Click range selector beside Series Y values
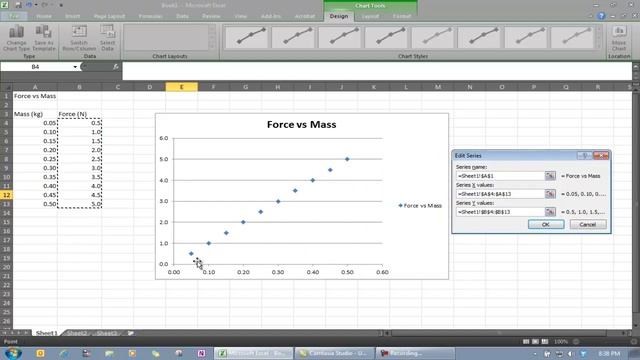The width and height of the screenshot is (640, 360). 550,211
